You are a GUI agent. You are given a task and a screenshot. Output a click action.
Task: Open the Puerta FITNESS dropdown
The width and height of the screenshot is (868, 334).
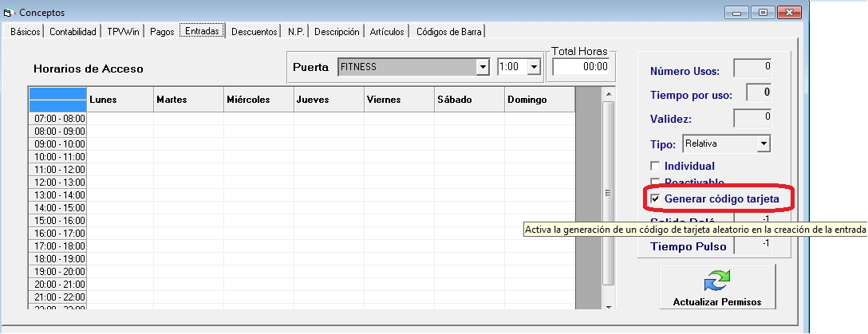tap(483, 67)
